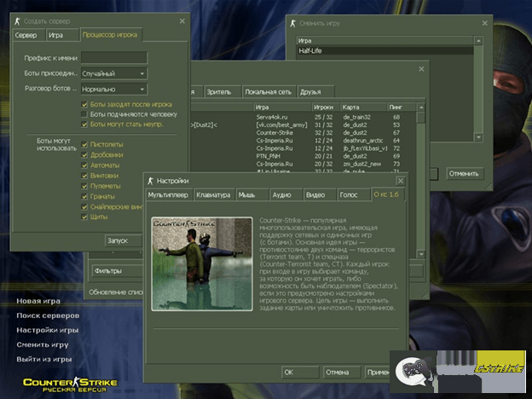This screenshot has width=532, height=399.
Task: Uncheck the Пулеметы weapon checkbox
Action: click(x=84, y=186)
